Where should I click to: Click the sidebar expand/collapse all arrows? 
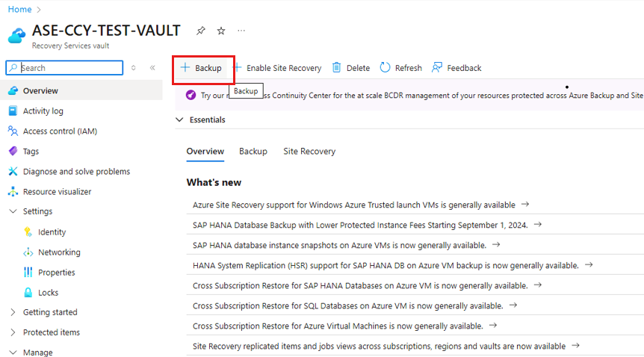click(134, 68)
